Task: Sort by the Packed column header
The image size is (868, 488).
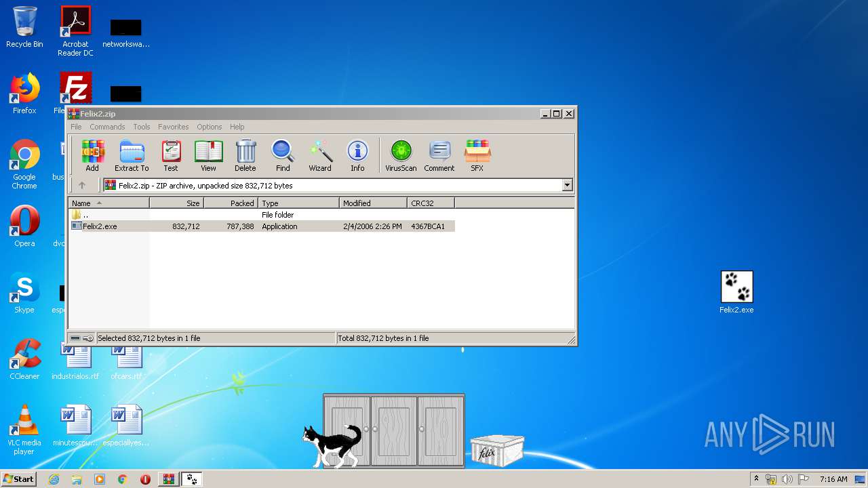Action: (x=231, y=203)
